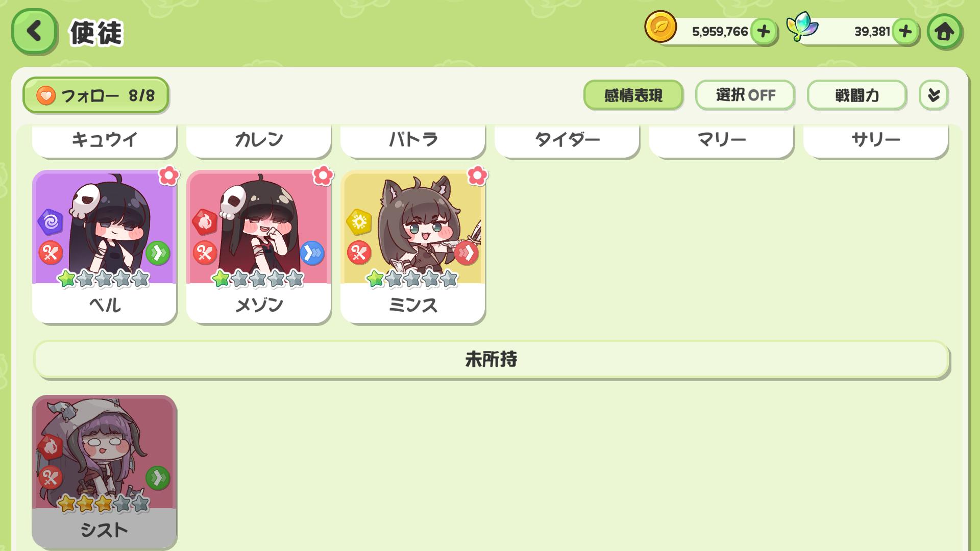Open the サリー character card
This screenshot has height=551, width=980.
click(x=875, y=140)
